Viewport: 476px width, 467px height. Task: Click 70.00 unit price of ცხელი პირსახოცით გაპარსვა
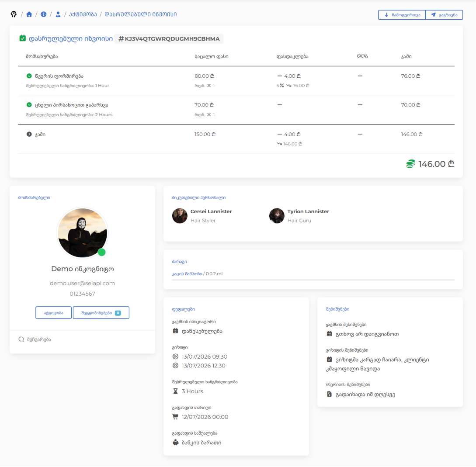(204, 105)
